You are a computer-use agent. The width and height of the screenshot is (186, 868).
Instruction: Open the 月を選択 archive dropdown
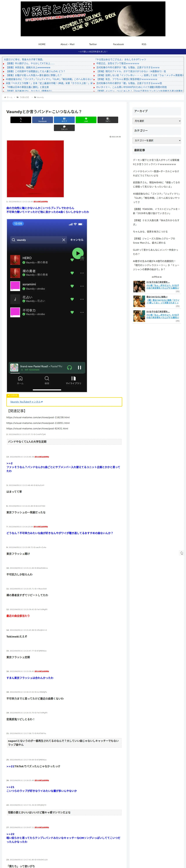[157, 121]
